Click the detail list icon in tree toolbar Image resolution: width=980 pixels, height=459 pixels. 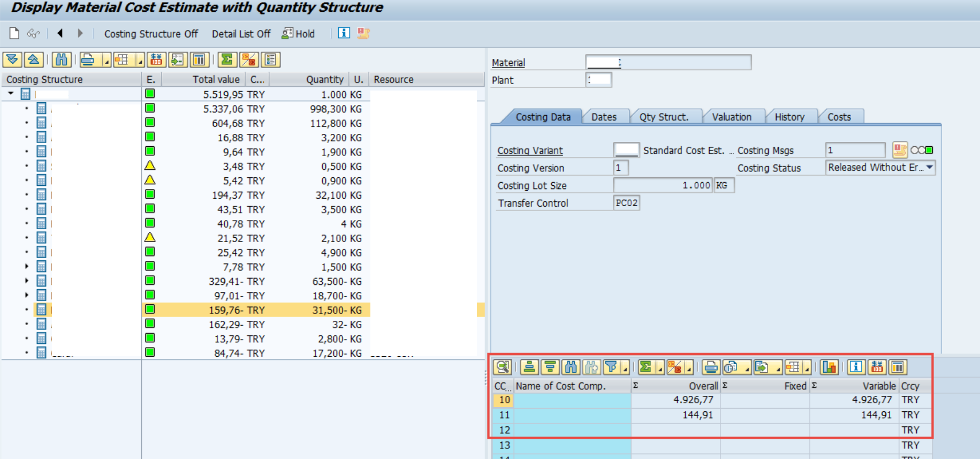tap(271, 59)
